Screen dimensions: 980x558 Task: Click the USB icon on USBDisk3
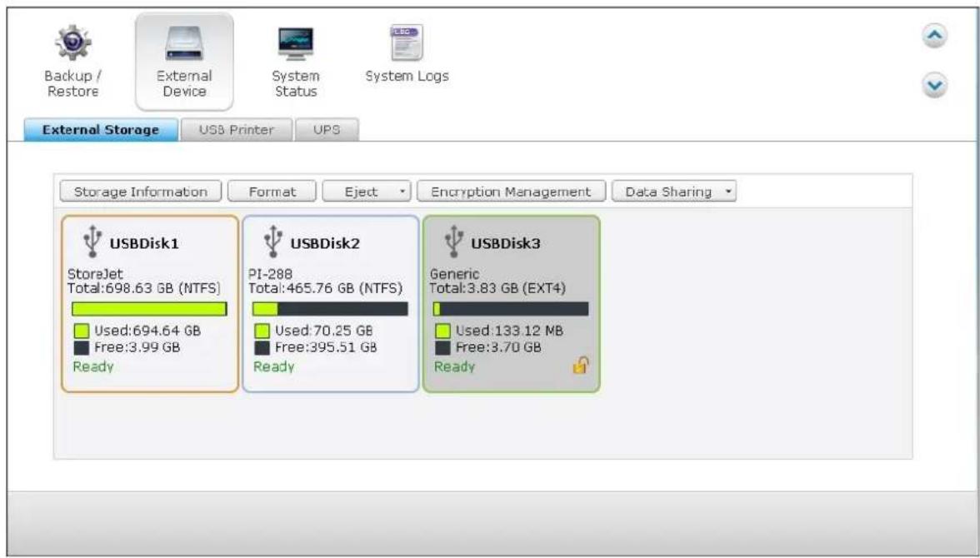pos(453,242)
